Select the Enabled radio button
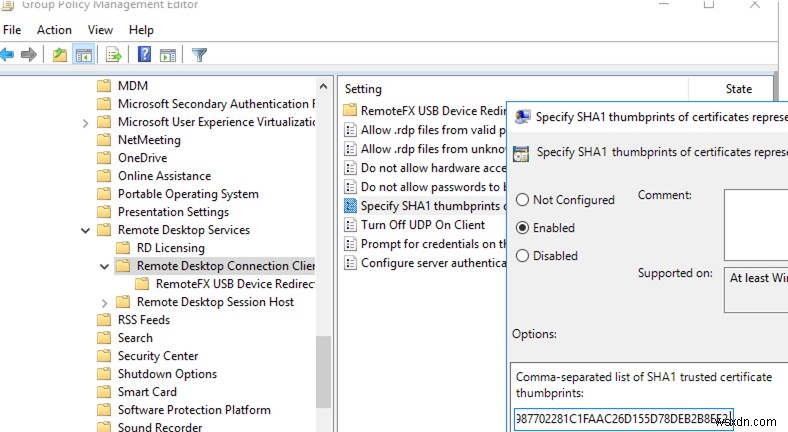 pyautogui.click(x=522, y=228)
